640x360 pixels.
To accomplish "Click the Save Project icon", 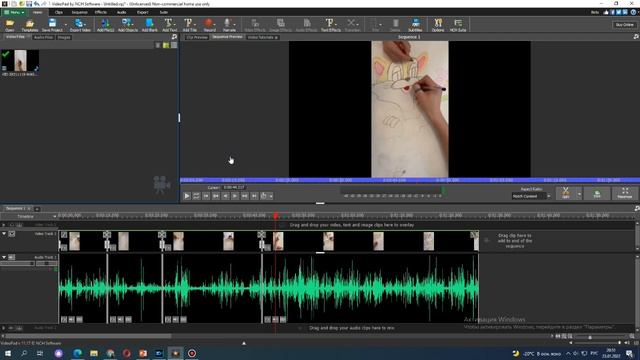I will pyautogui.click(x=52, y=24).
